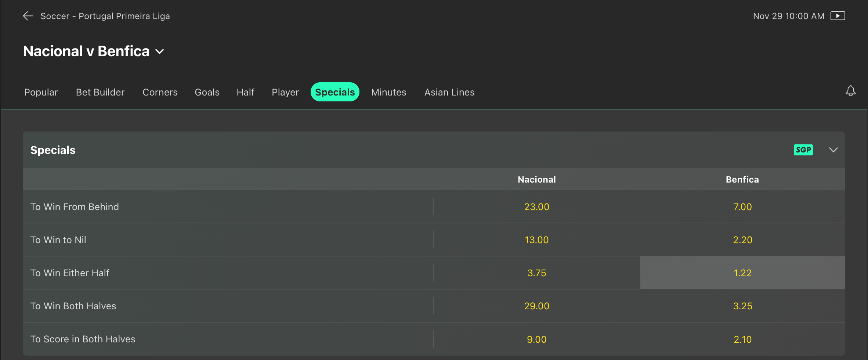The height and width of the screenshot is (360, 868).
Task: Select the Goals tab
Action: 207,92
